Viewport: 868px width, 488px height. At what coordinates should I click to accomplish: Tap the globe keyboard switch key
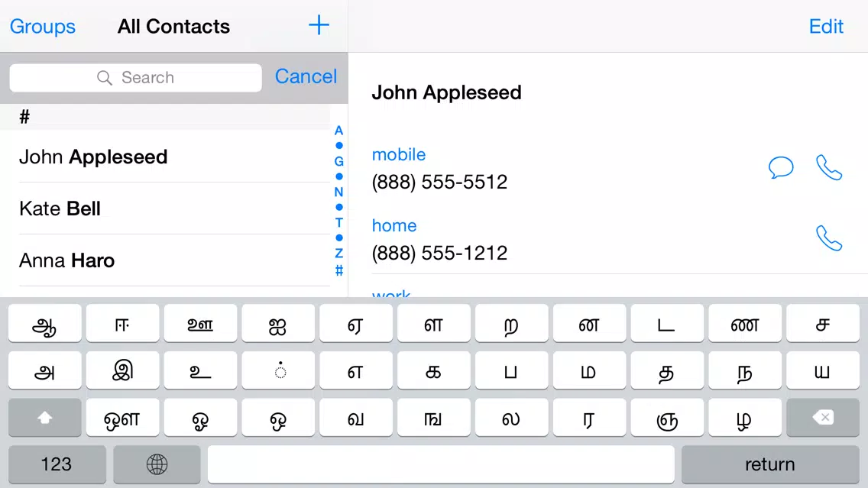[x=157, y=464]
